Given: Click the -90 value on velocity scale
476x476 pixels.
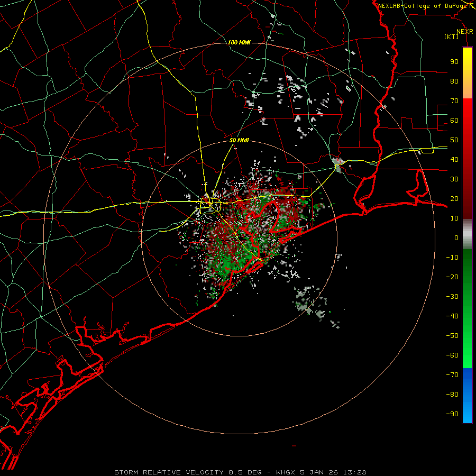Looking at the screenshot, I should pos(452,414).
